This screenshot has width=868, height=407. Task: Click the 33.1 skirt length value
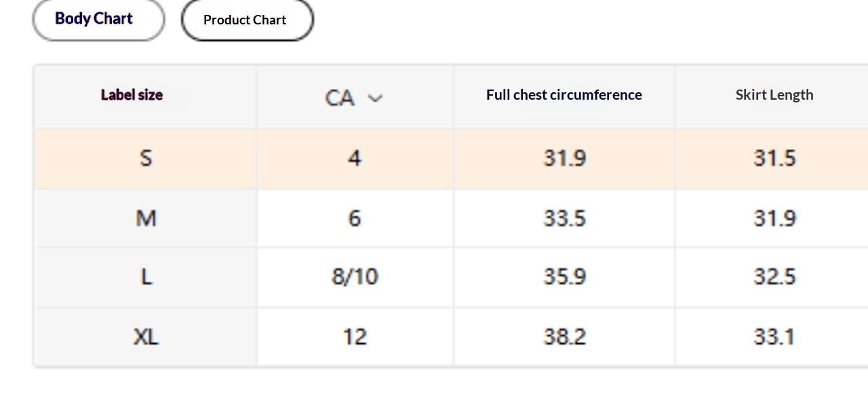point(774,336)
